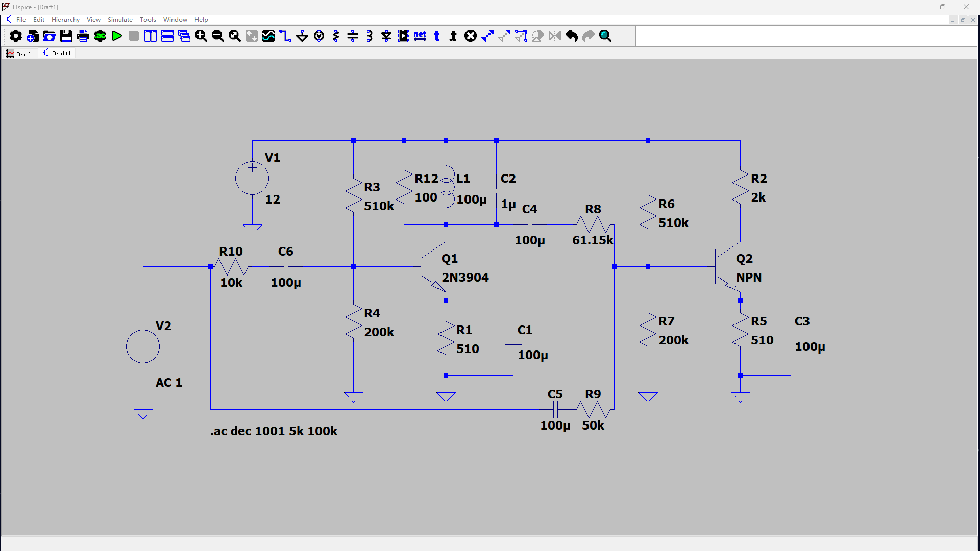Switch to the Draft1 schematic tab
Image resolution: width=980 pixels, height=551 pixels.
click(57, 53)
